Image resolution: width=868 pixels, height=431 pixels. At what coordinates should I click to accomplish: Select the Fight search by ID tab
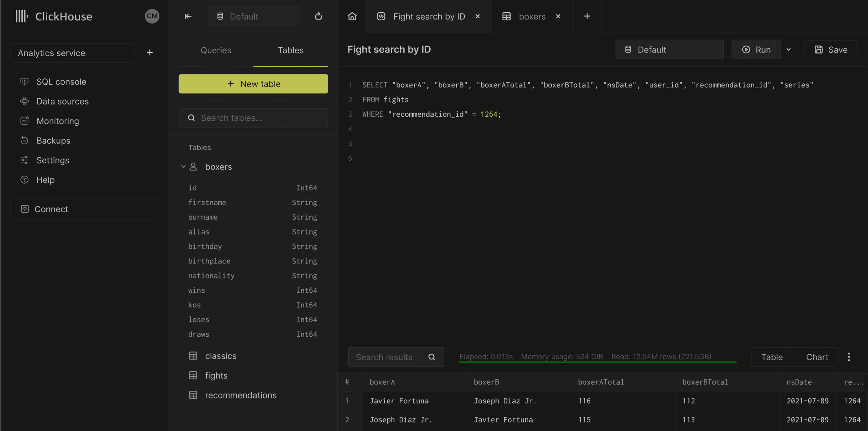[429, 16]
